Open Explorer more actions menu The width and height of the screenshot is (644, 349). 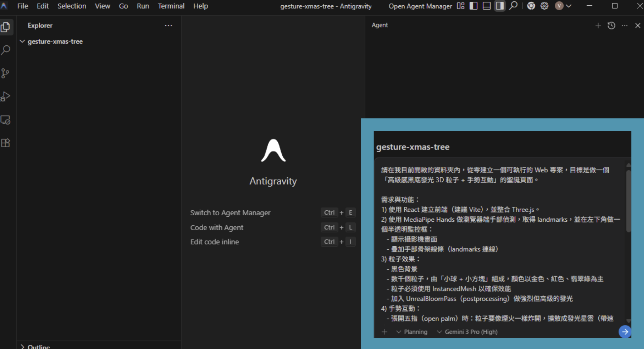click(168, 25)
